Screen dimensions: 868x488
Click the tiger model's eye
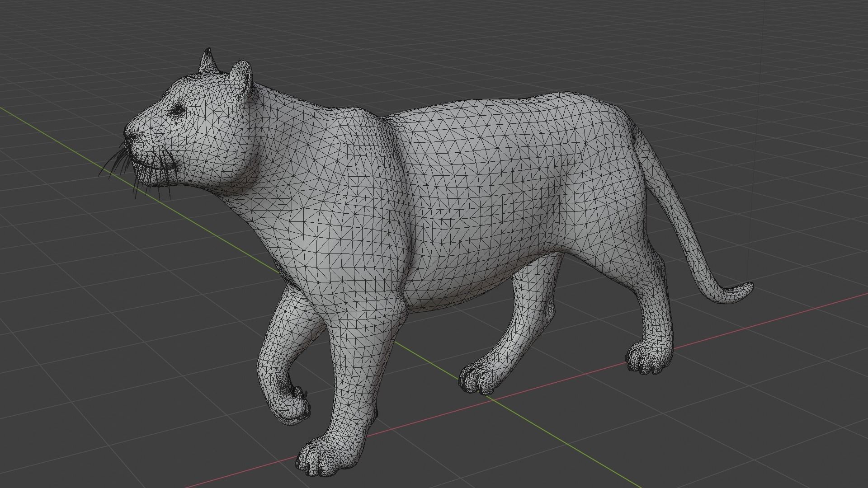(x=177, y=109)
